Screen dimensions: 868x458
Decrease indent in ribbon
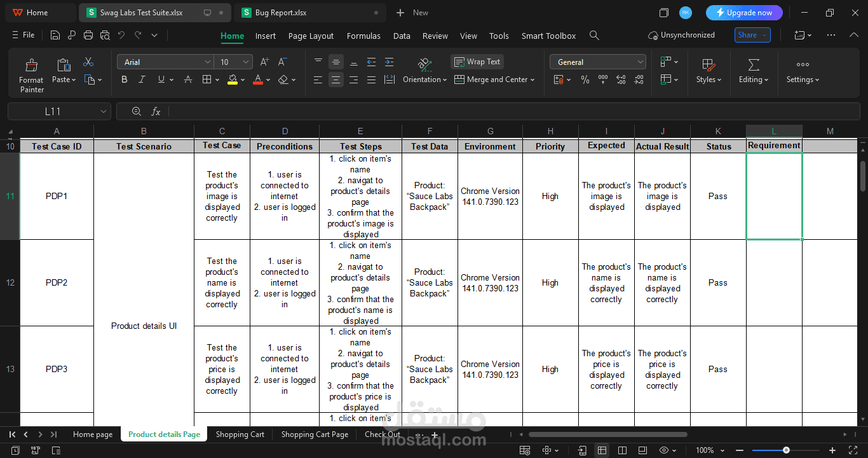372,62
